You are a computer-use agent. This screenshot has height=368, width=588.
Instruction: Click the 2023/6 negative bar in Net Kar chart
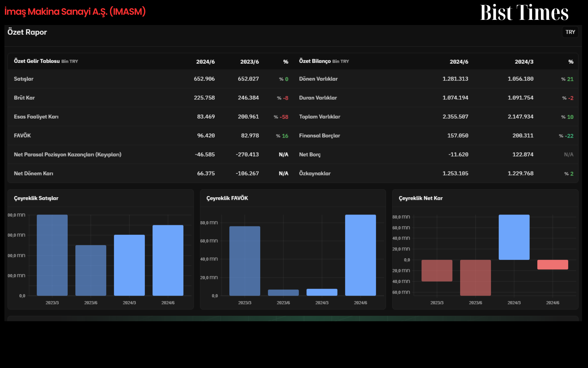[476, 277]
